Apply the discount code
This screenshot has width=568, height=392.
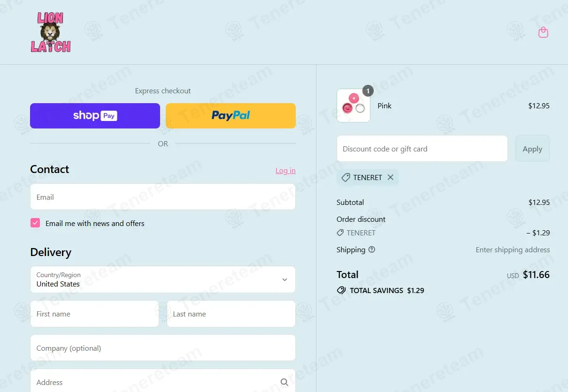[532, 149]
